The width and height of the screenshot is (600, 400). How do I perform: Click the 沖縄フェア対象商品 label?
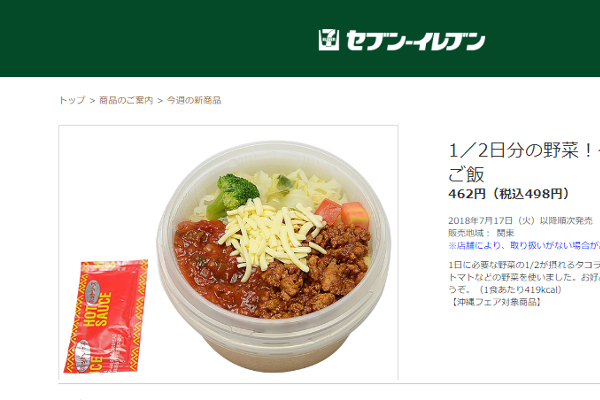[x=496, y=302]
